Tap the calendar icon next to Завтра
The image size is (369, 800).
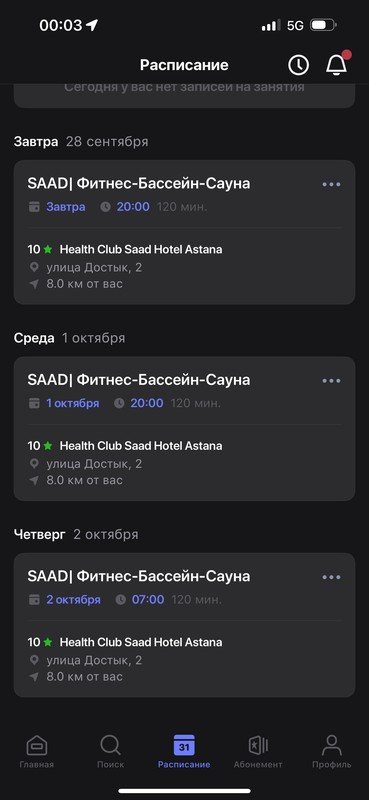click(x=34, y=207)
